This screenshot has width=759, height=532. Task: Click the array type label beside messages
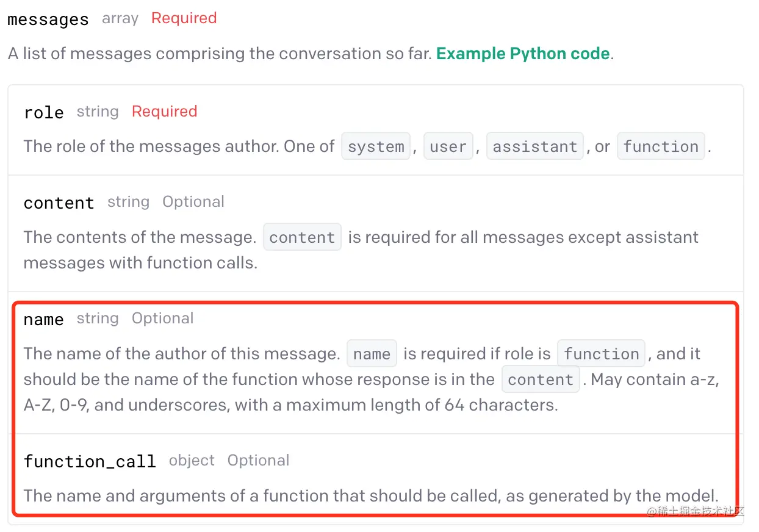tap(120, 19)
